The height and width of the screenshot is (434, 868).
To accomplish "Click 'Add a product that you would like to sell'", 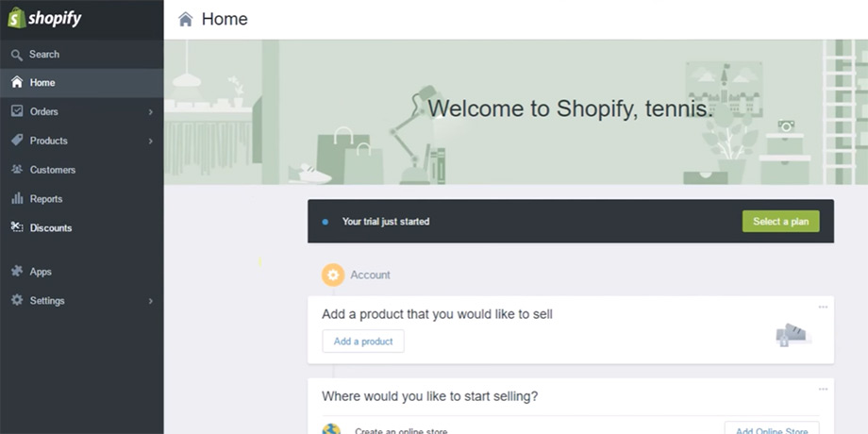I will pos(437,314).
